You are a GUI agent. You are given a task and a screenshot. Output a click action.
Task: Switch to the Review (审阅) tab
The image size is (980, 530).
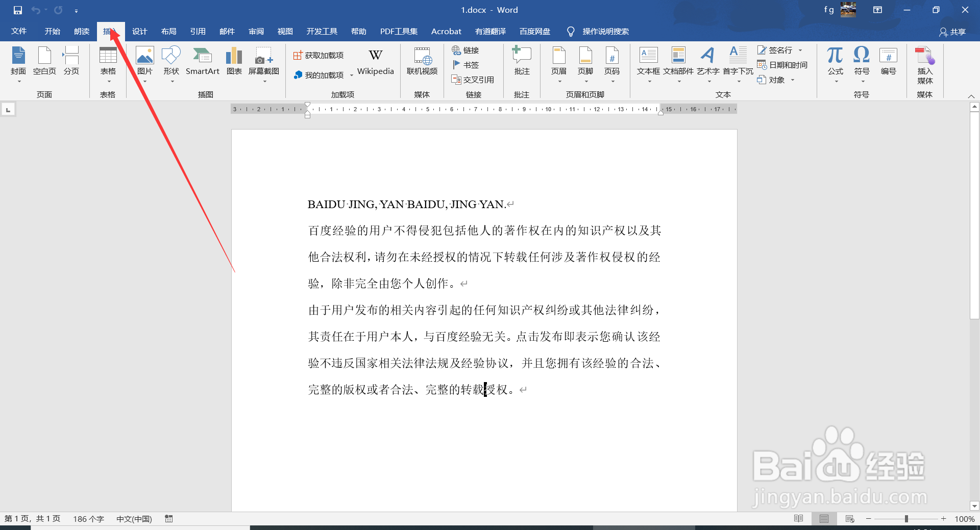[x=256, y=32]
